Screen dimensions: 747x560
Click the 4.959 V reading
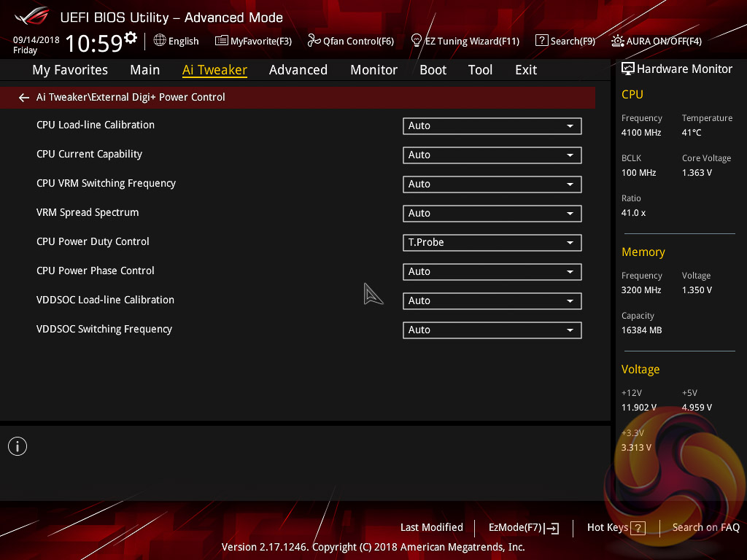(697, 408)
